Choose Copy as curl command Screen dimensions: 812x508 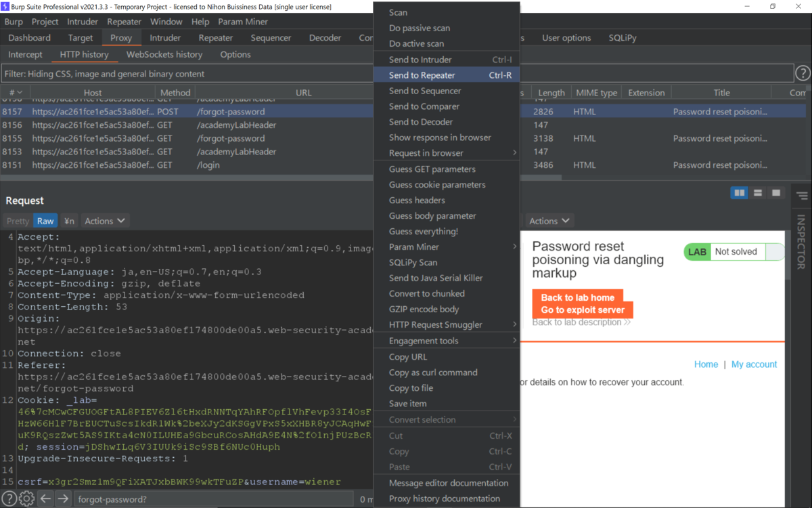447,373
